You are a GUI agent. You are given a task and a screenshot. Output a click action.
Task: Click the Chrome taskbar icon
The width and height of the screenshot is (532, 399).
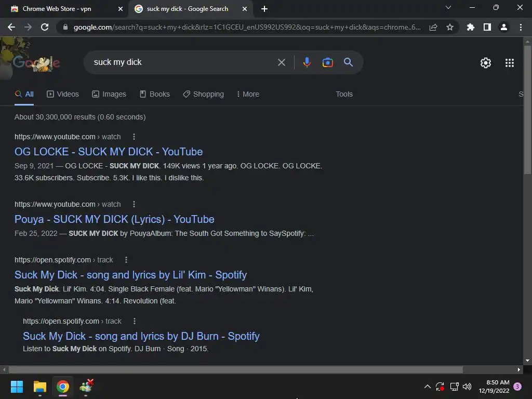(x=63, y=387)
